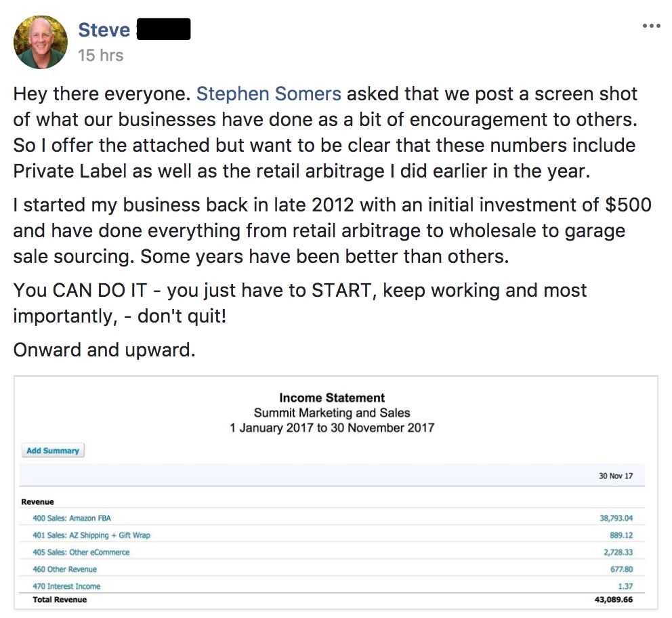Select 401 Sales: AZ Shipping + Gift Wrap

(x=91, y=535)
